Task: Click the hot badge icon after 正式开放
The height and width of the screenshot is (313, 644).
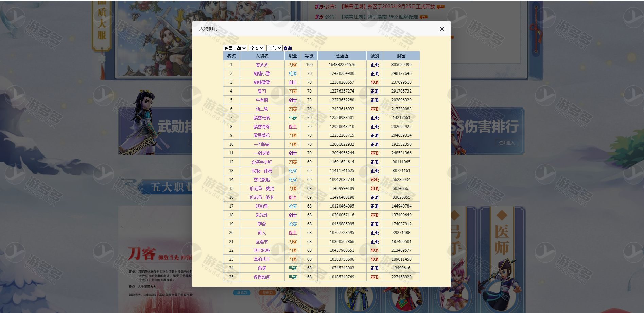Action: pyautogui.click(x=440, y=7)
